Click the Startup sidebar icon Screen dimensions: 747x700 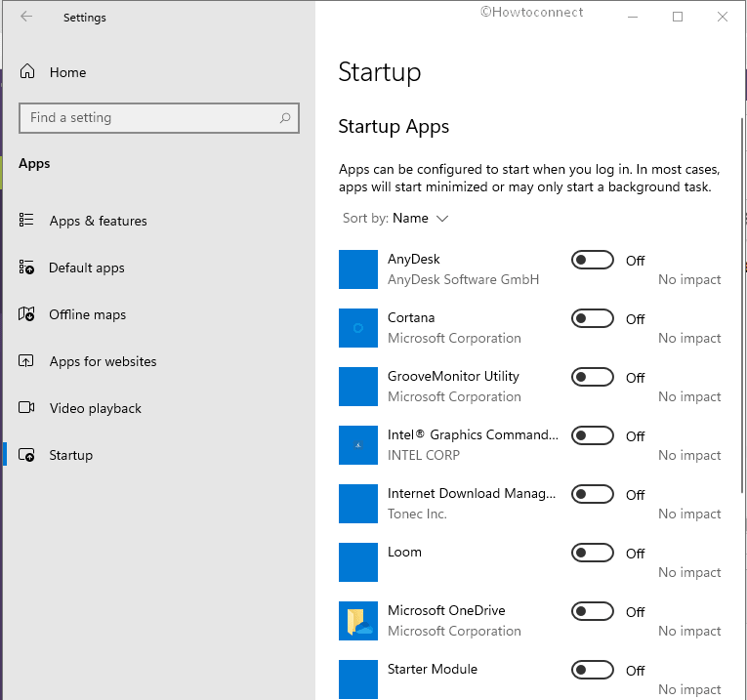click(26, 455)
